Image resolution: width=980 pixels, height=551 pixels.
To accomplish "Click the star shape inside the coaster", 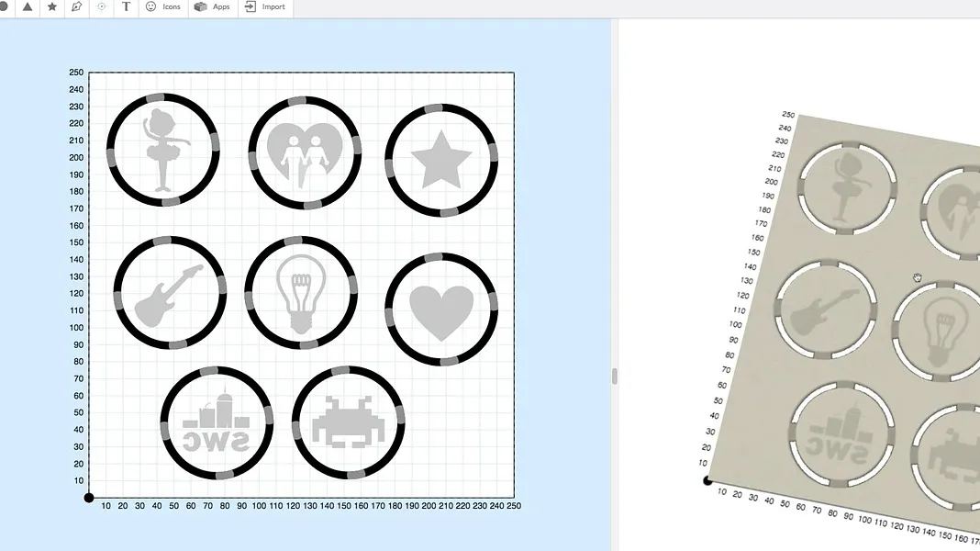I will (x=441, y=160).
